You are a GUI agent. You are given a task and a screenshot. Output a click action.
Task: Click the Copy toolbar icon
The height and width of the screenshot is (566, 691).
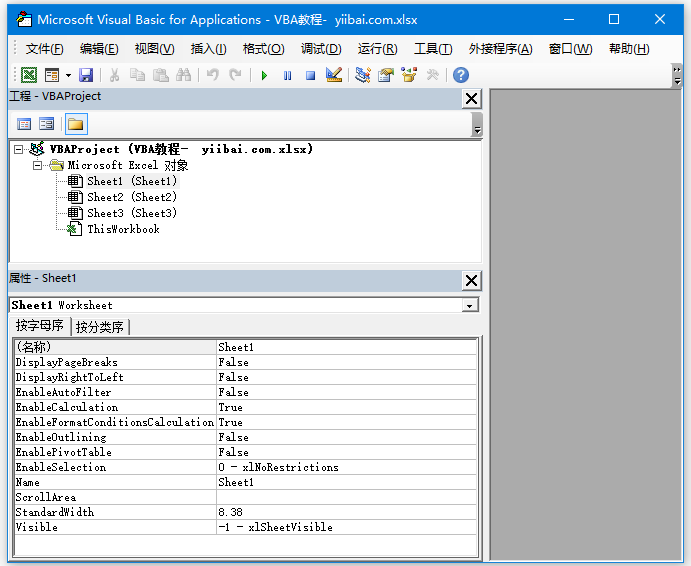coord(137,75)
